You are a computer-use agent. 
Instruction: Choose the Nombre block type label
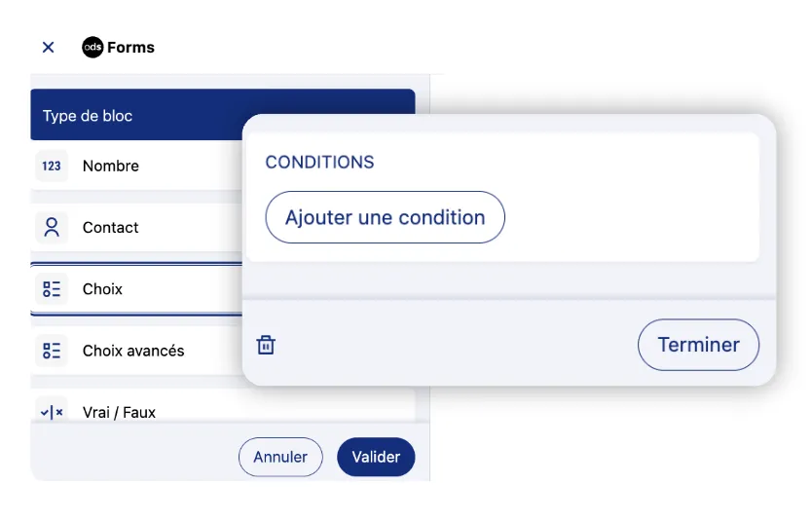(x=111, y=166)
